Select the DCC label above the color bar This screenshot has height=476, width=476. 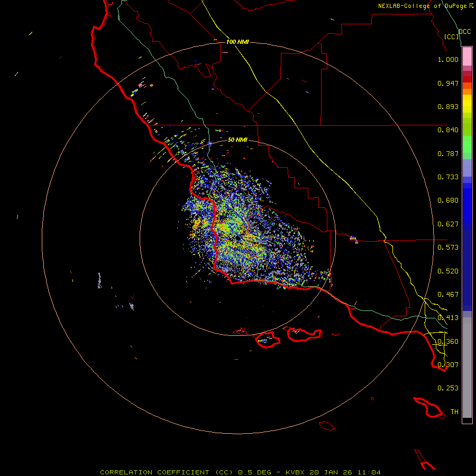(x=464, y=32)
